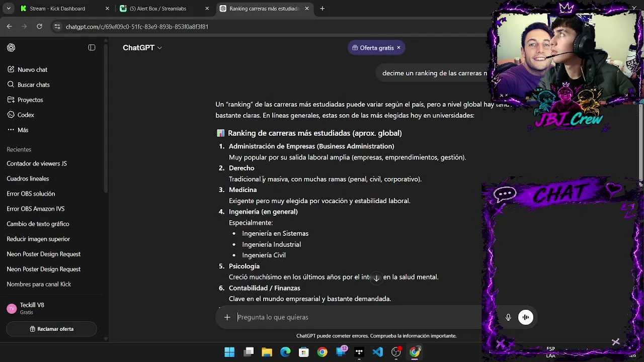Click the 'Ingeniería Industrial' bullet
The image size is (644, 362).
click(271, 244)
